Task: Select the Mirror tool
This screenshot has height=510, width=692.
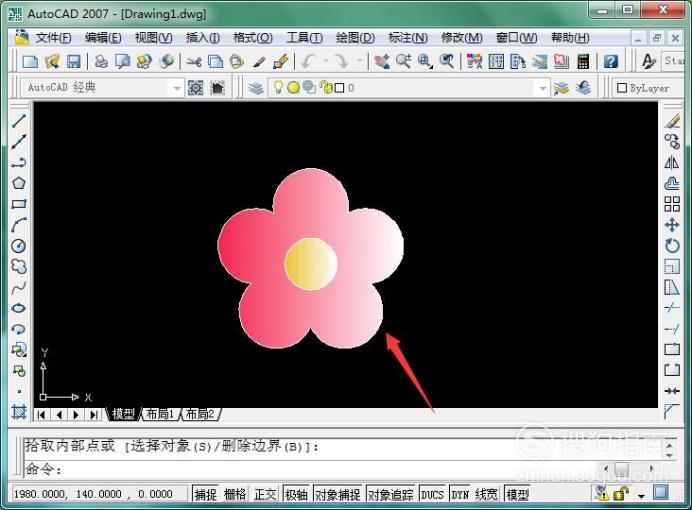Action: (672, 162)
